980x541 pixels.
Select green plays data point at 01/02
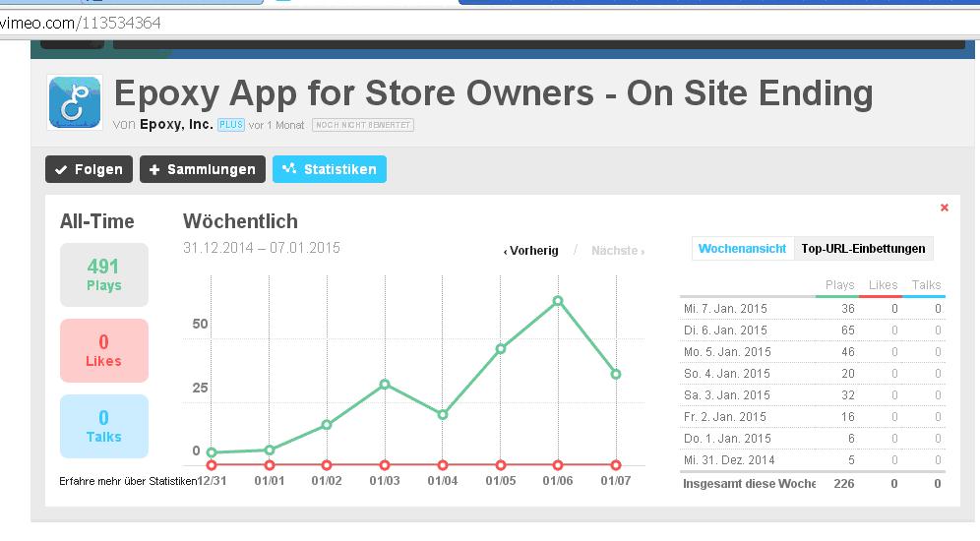(327, 425)
